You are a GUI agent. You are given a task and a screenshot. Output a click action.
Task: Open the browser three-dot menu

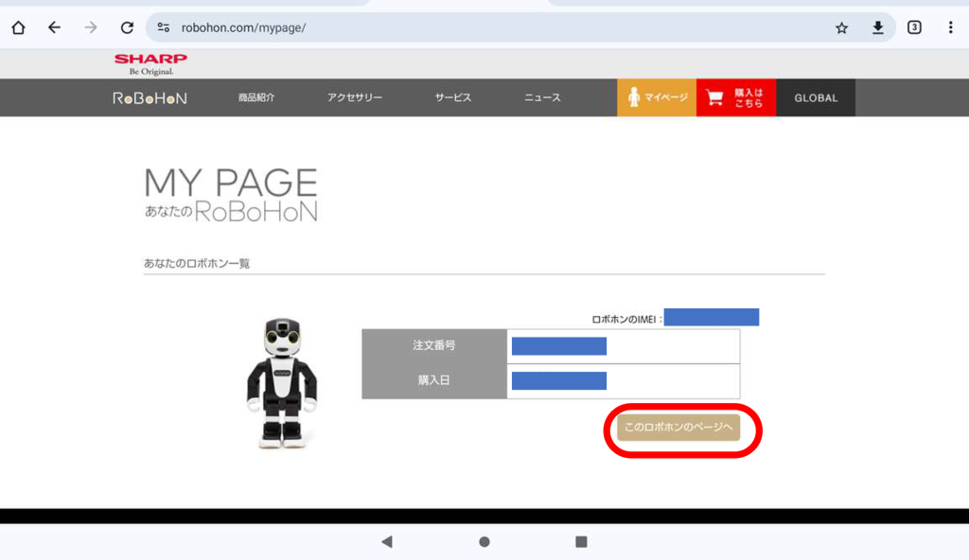pyautogui.click(x=950, y=27)
